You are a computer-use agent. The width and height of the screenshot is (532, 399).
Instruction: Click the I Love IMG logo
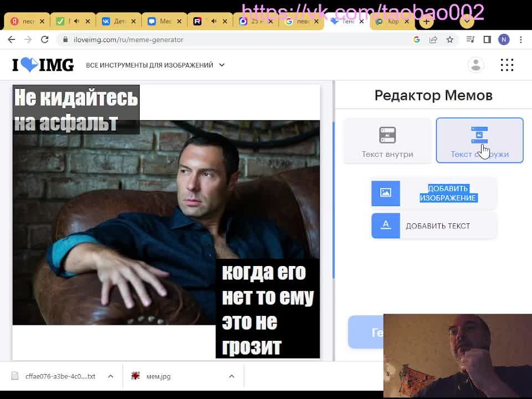click(43, 65)
